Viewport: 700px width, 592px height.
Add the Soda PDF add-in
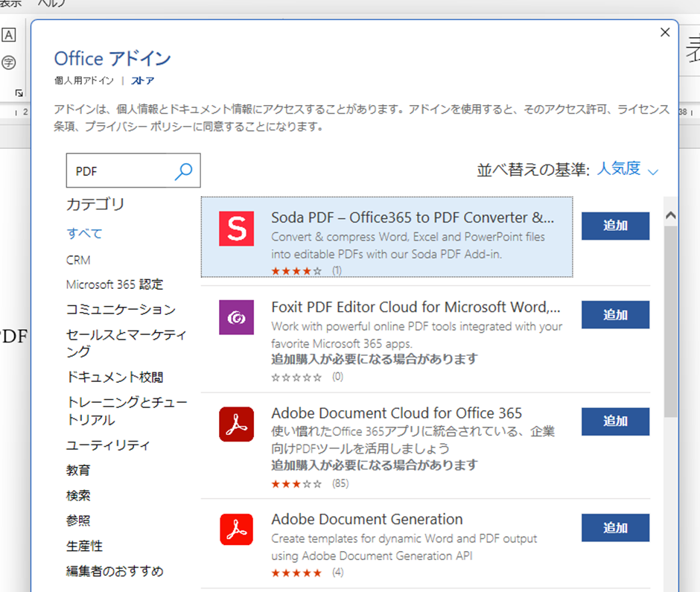coord(615,226)
